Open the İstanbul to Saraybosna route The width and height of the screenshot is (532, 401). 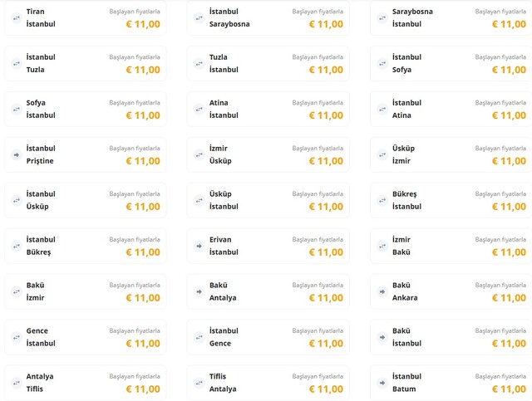pos(268,17)
